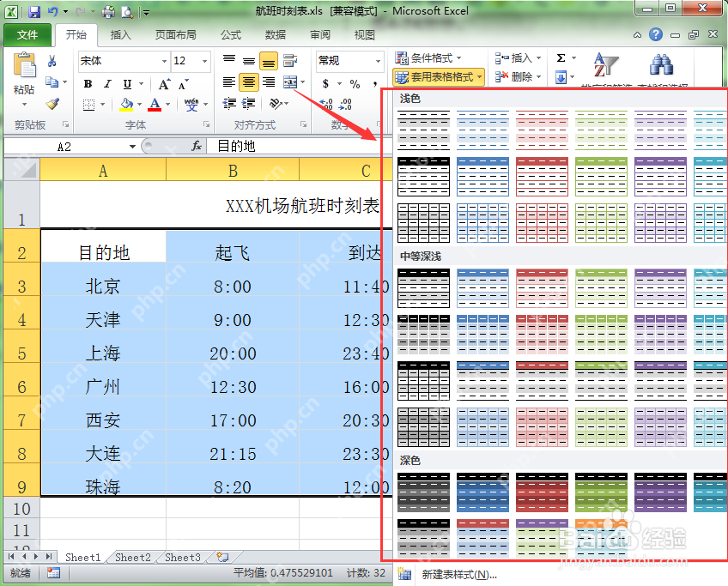Click the fx insert function icon

click(x=197, y=146)
